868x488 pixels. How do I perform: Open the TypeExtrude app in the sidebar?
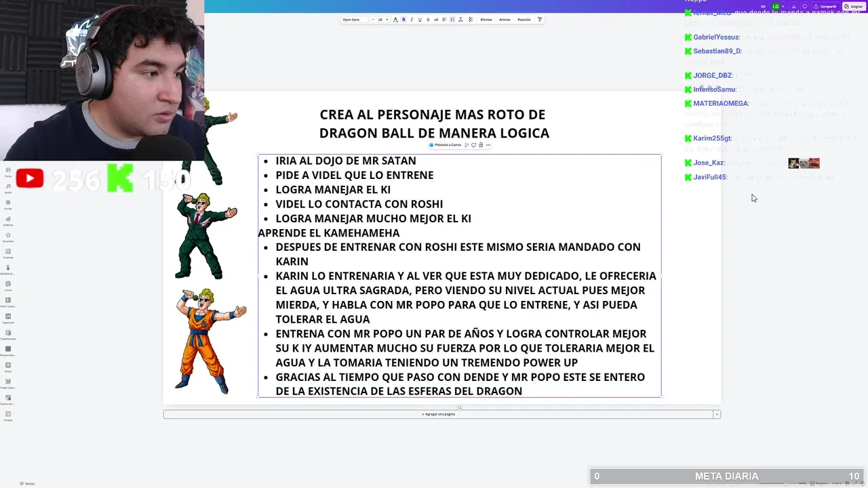[x=8, y=334]
